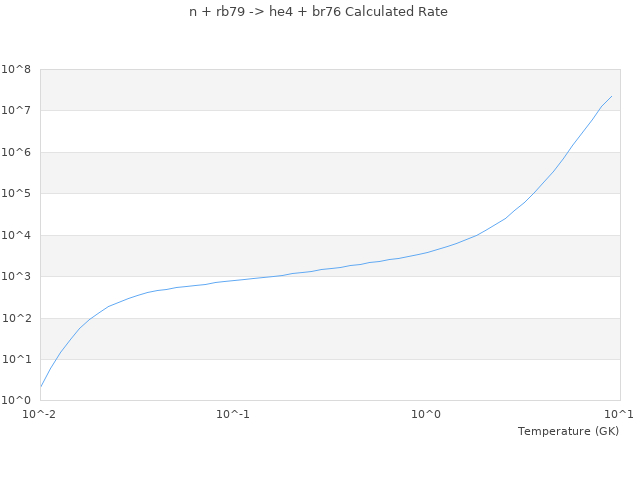
Task: Select the 10^3 y-axis tick label
Action: click(x=16, y=277)
